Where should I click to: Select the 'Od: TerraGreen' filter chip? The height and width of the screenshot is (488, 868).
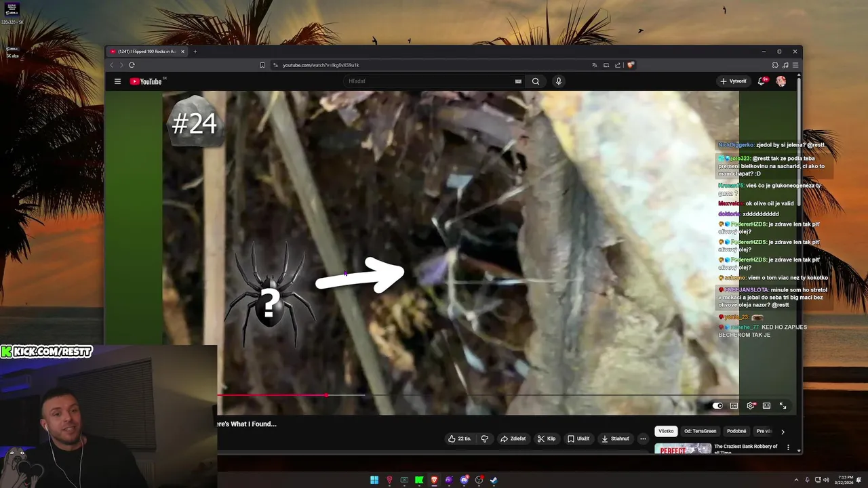click(701, 431)
